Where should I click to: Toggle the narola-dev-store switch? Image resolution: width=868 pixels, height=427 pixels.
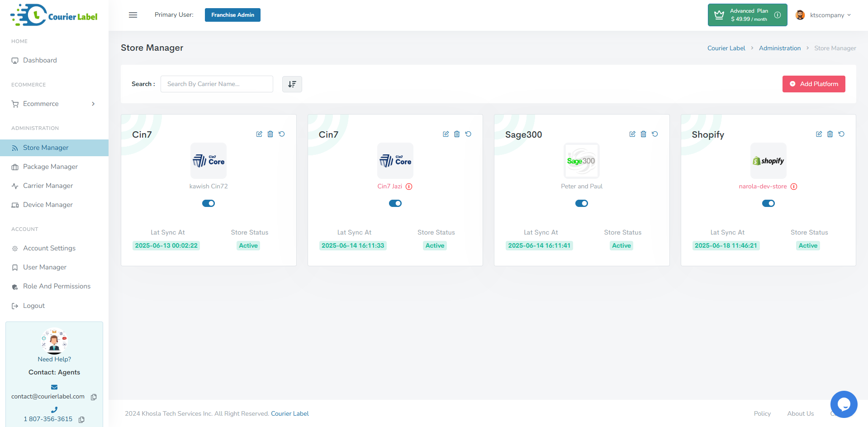point(768,203)
